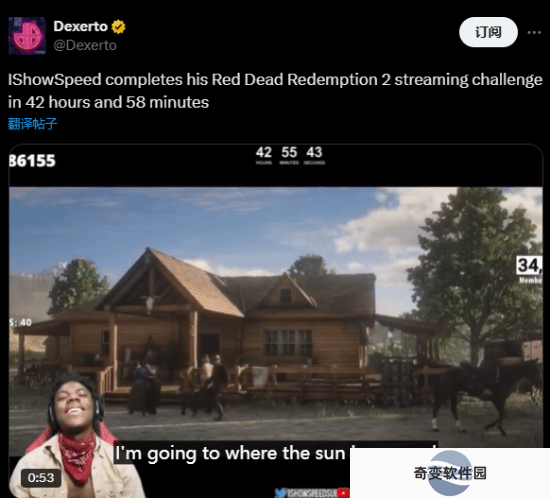
Task: Click the 42 55 43 stream timer
Action: point(290,155)
